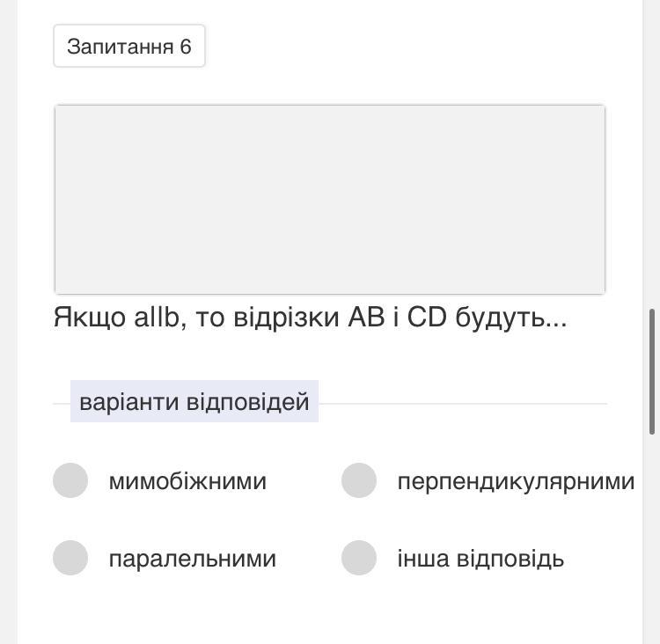The height and width of the screenshot is (644, 660).
Task: Click the "варіанти відповідей" section label
Action: 194,401
